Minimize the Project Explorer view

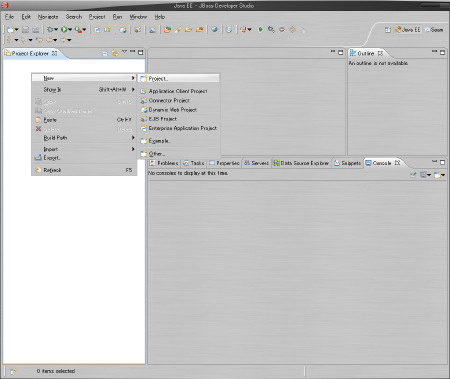click(132, 52)
